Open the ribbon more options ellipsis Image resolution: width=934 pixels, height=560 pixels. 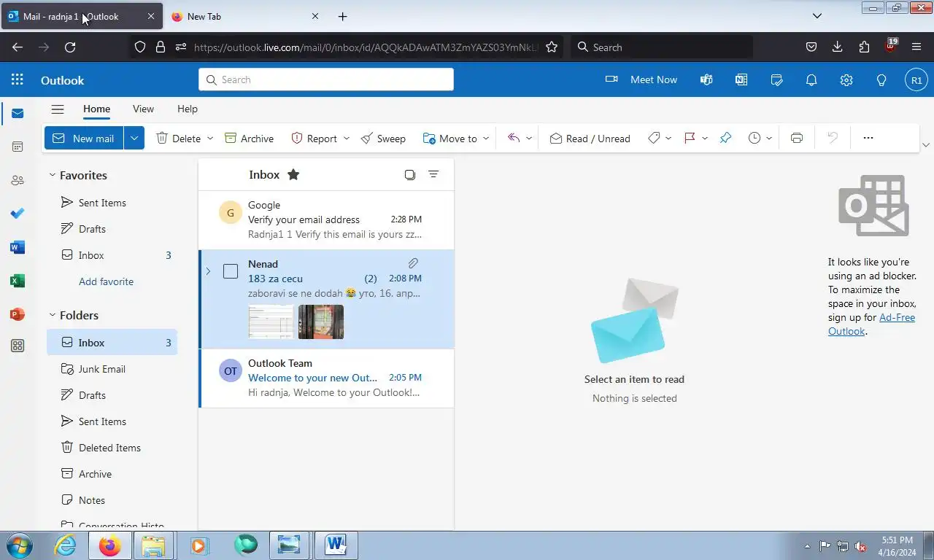click(x=868, y=138)
